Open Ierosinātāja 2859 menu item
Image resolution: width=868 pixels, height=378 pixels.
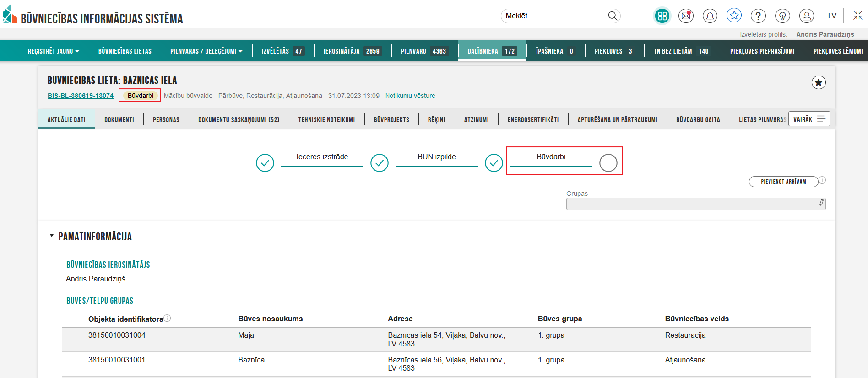click(352, 51)
